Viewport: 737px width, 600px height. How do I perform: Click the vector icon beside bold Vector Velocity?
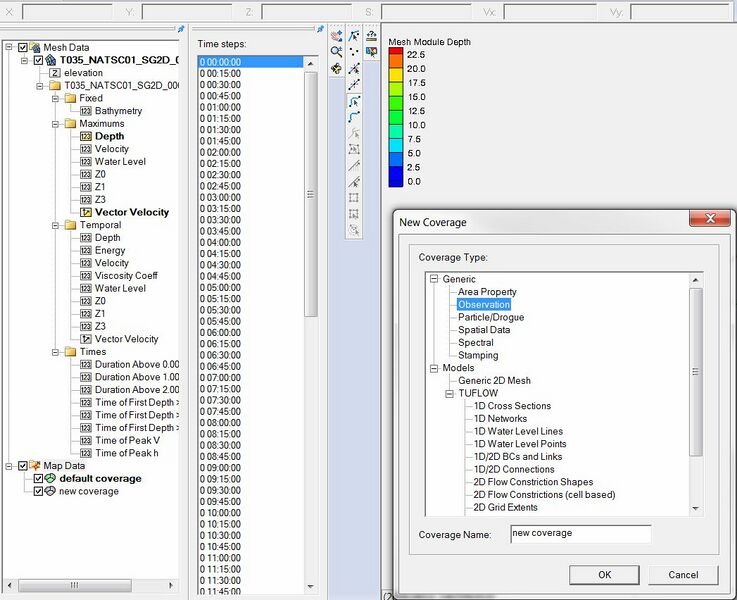click(86, 212)
